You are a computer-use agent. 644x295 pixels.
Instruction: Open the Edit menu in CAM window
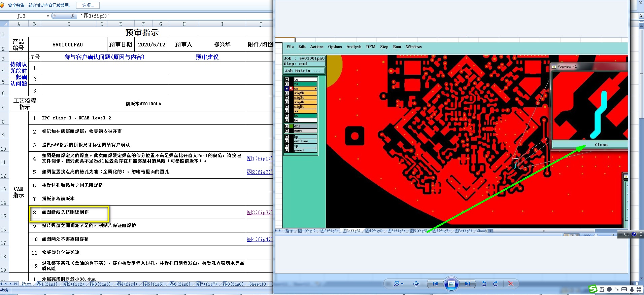click(302, 47)
